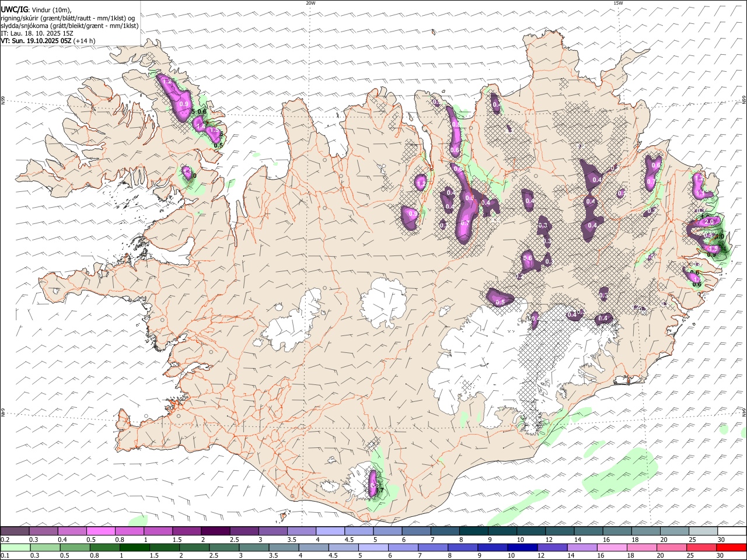Select the dark teal 8 swatch in the snow legend
The height and width of the screenshot is (560, 747).
(474, 531)
